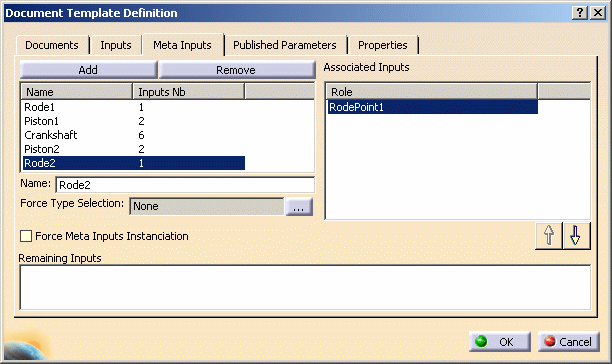Click the Remove button
Image resolution: width=612 pixels, height=364 pixels.
click(236, 70)
